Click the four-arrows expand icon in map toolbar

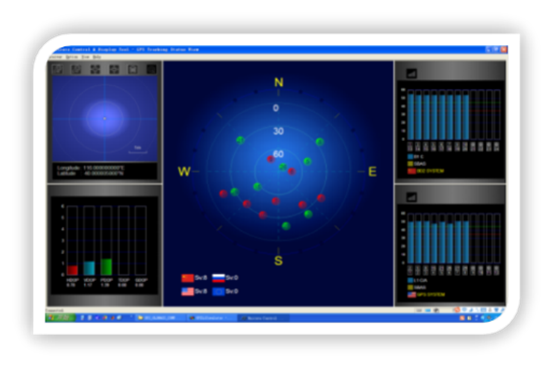tap(95, 69)
